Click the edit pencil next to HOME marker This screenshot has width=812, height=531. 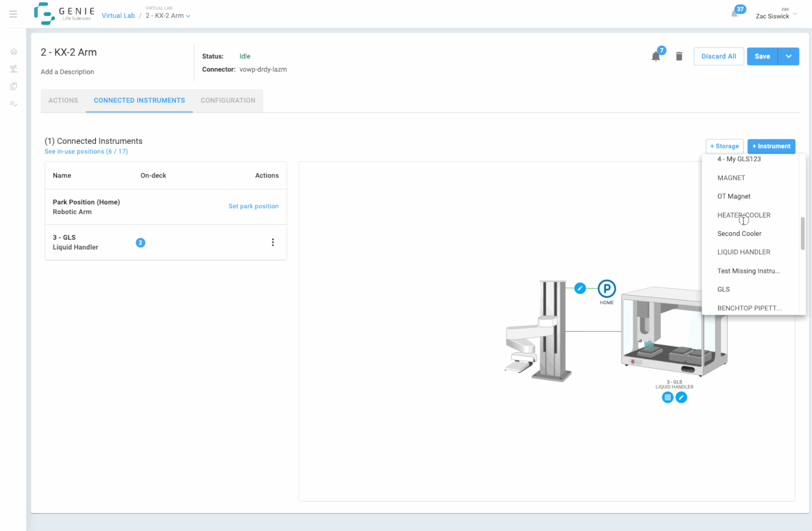(x=580, y=288)
